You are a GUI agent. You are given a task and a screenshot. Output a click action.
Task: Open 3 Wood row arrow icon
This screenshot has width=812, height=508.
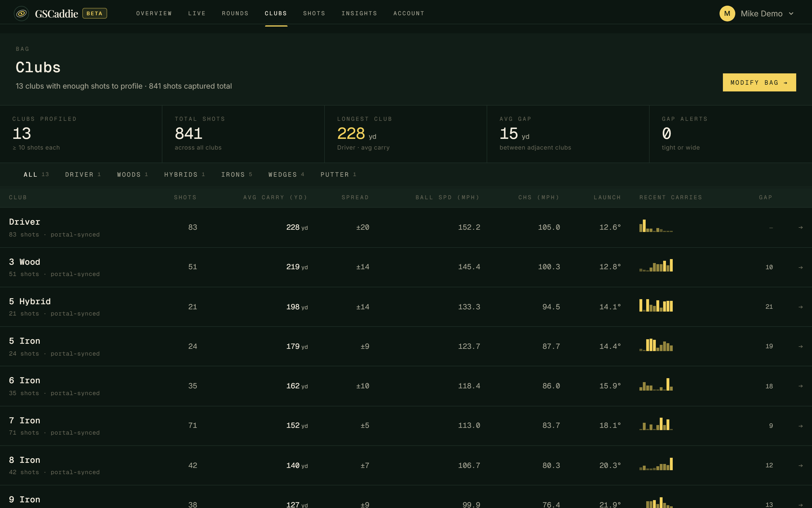[801, 268]
